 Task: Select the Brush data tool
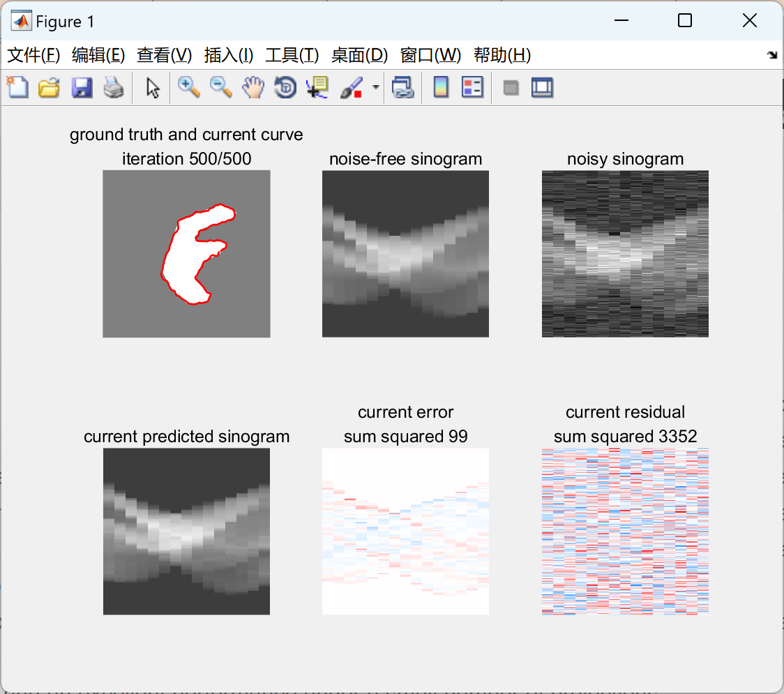[x=351, y=87]
